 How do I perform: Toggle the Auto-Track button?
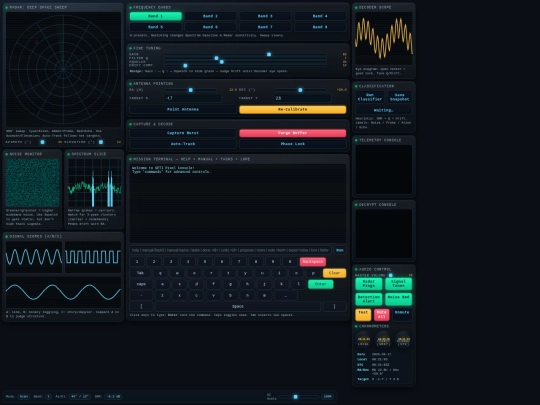pos(183,144)
